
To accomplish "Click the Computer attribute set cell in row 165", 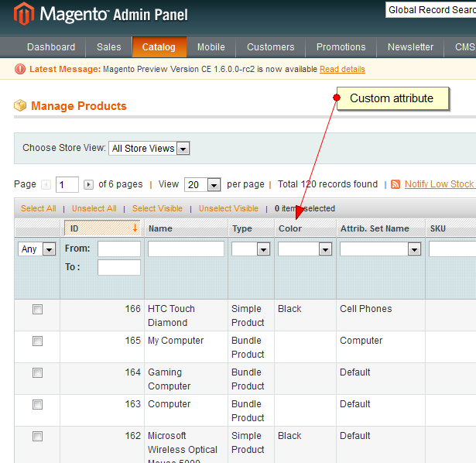I will pyautogui.click(x=361, y=341).
